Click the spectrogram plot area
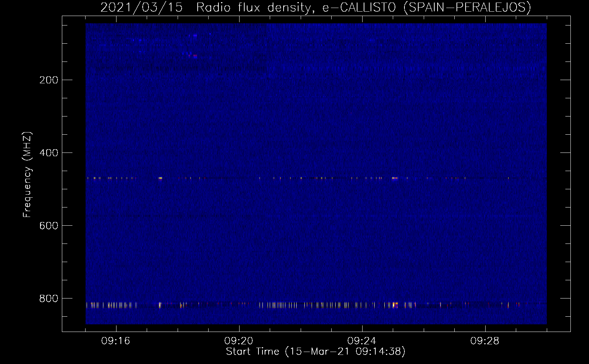 316,174
